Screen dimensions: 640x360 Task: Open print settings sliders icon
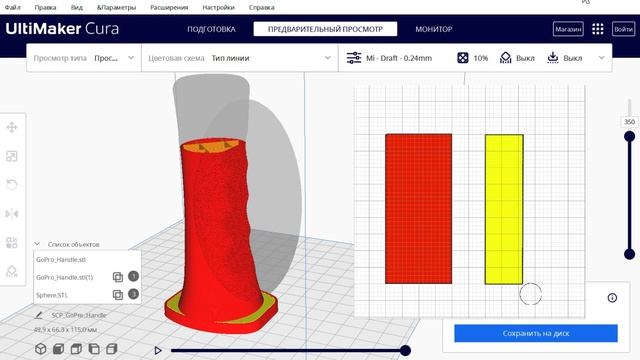(x=353, y=58)
